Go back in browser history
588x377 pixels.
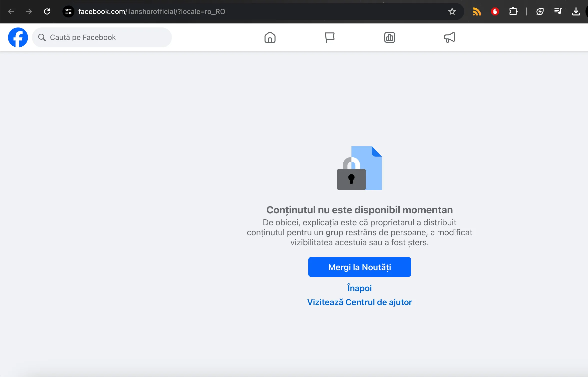coord(11,11)
